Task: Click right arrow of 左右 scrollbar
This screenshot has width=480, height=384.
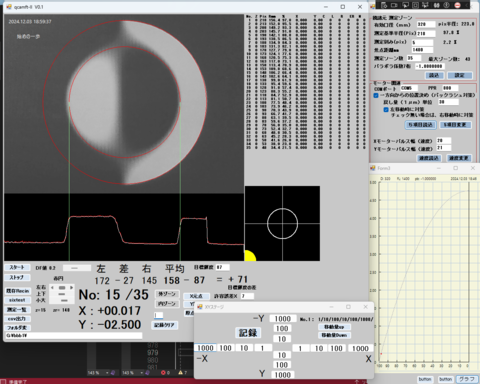Action: [x=71, y=287]
